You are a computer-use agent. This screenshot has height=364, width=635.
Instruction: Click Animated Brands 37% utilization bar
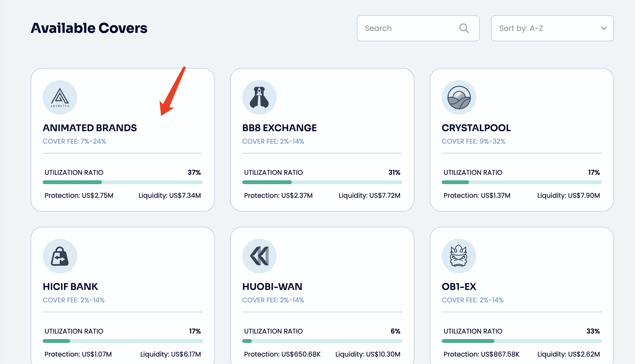[123, 182]
